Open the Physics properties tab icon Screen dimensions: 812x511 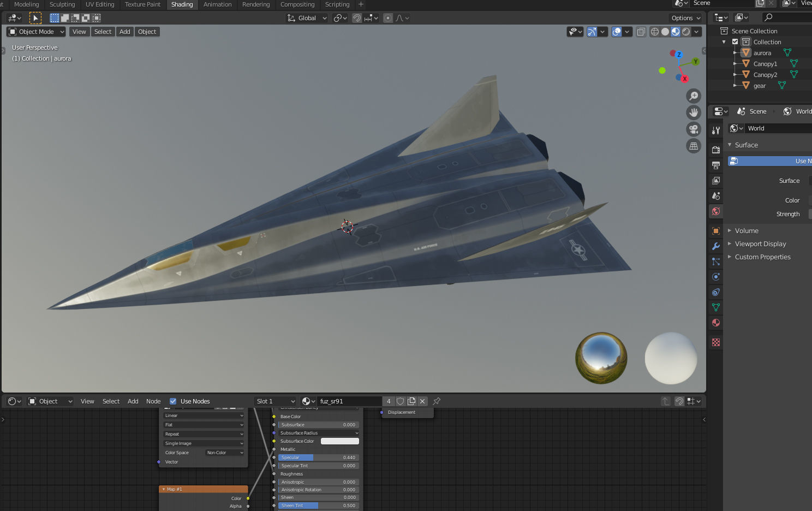716,277
